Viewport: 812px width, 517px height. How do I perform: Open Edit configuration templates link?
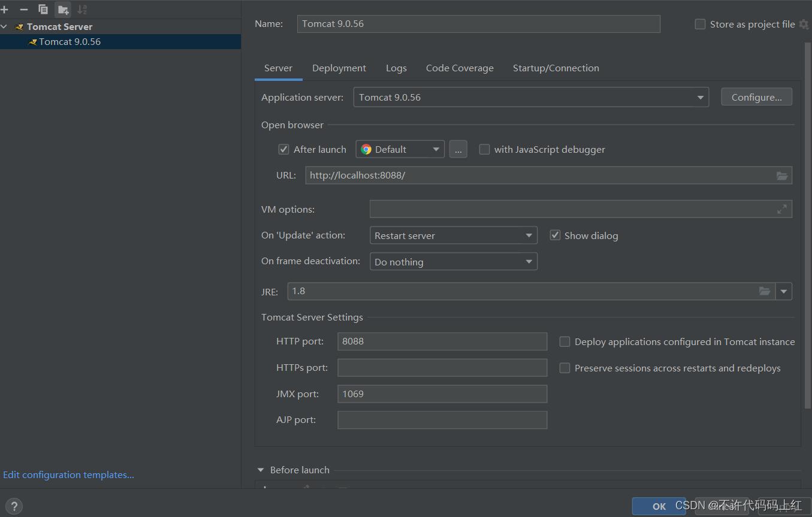pos(68,474)
